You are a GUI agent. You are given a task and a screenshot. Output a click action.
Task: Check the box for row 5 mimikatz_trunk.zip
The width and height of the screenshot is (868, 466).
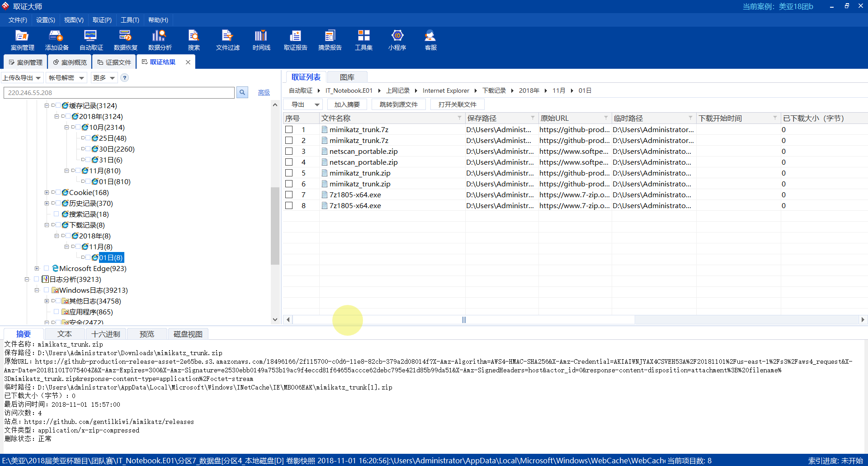coord(289,173)
